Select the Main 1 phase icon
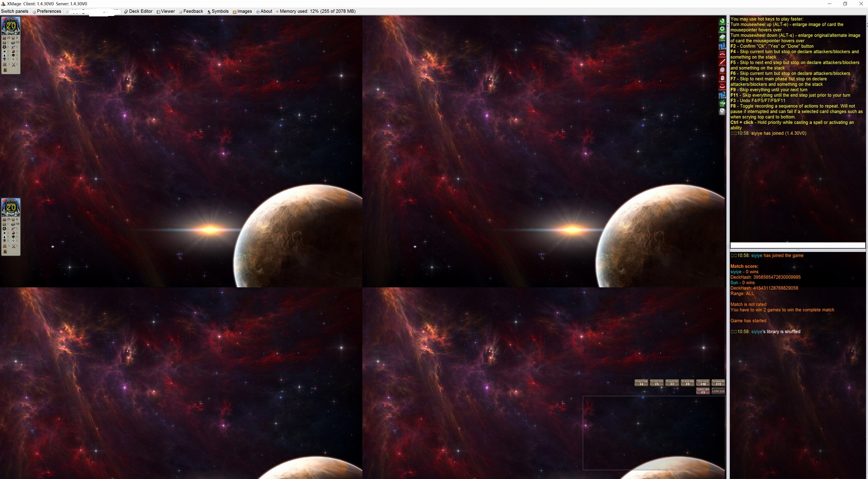The width and height of the screenshot is (868, 479). (x=722, y=47)
